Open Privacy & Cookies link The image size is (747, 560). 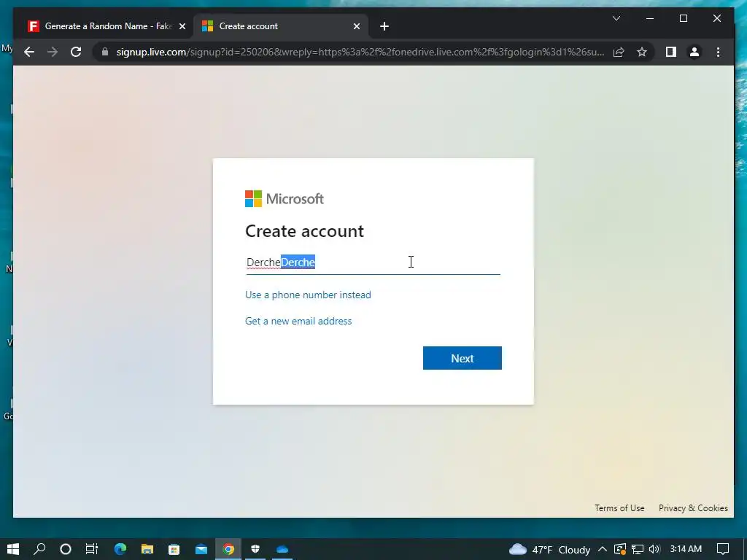(x=693, y=508)
